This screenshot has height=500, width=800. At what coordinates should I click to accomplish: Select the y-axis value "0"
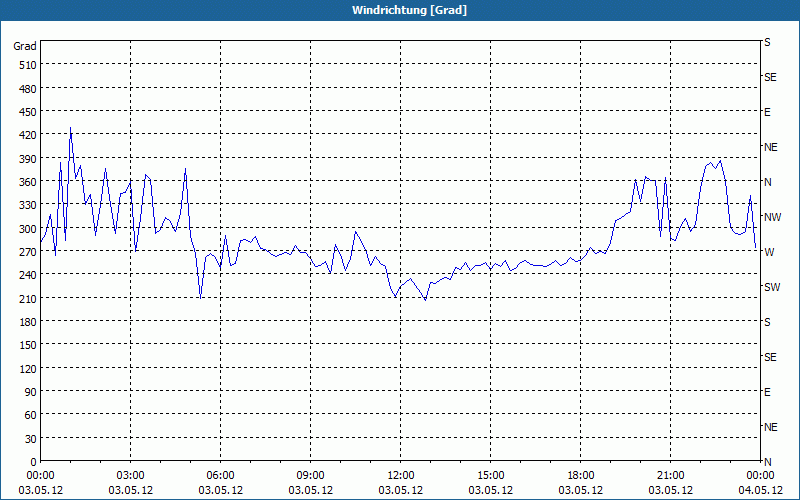click(34, 462)
